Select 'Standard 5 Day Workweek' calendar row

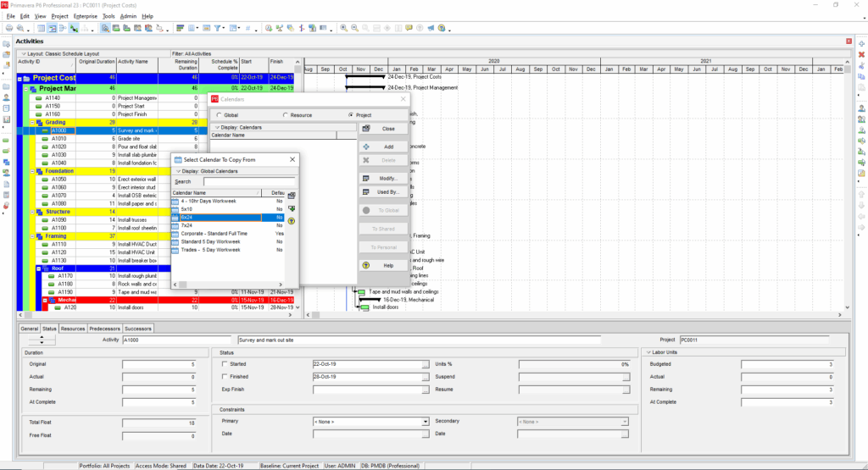pos(228,241)
